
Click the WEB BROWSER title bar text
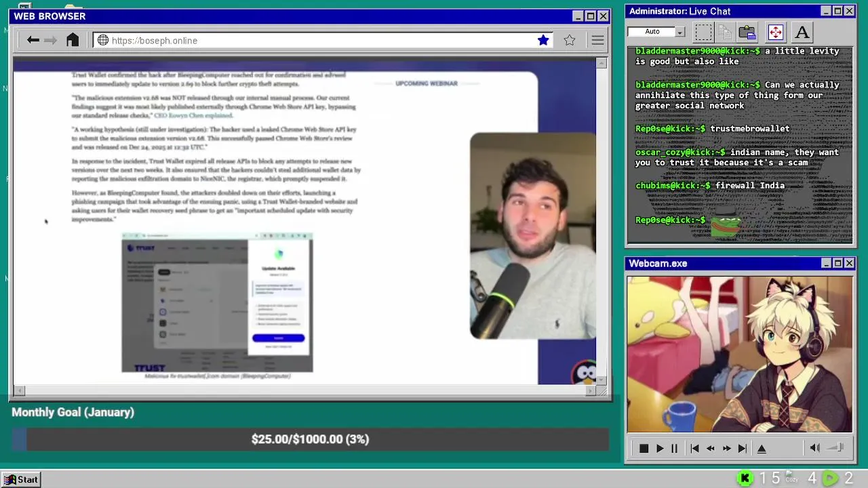(x=50, y=16)
